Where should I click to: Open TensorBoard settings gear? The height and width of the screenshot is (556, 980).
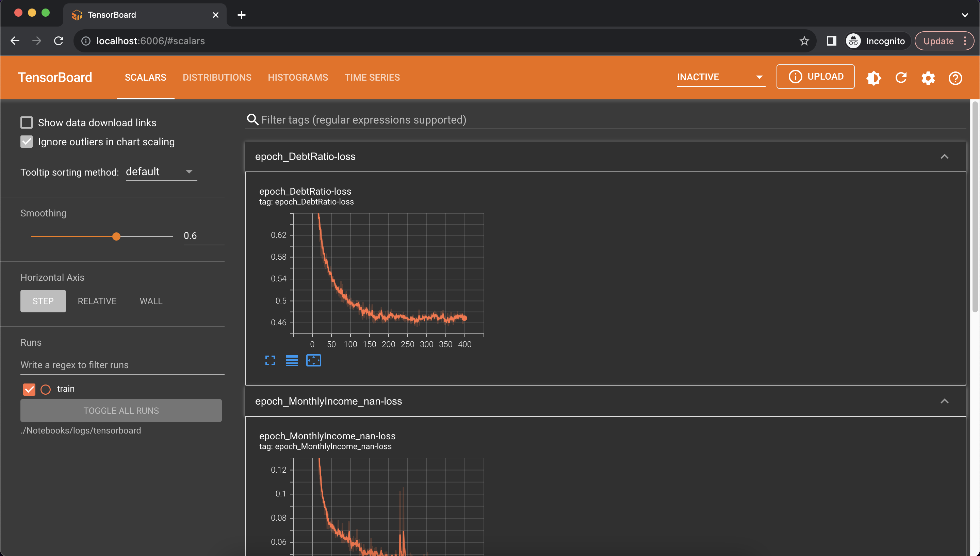928,78
